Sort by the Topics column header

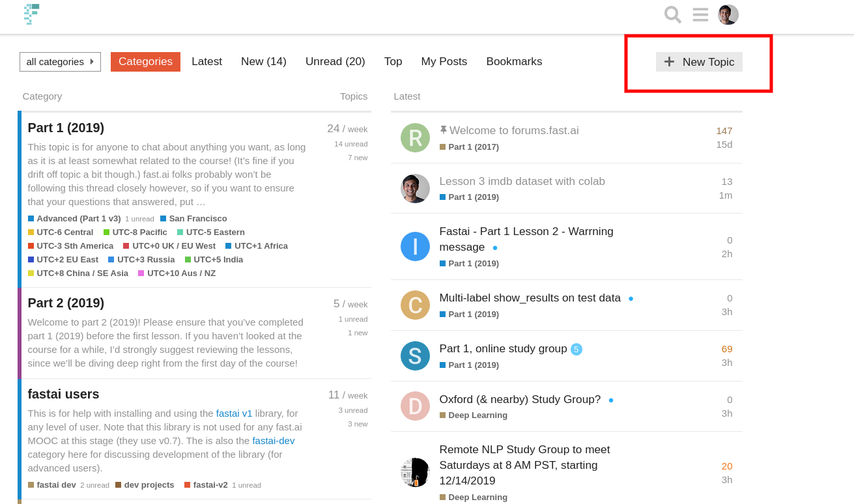[x=354, y=96]
